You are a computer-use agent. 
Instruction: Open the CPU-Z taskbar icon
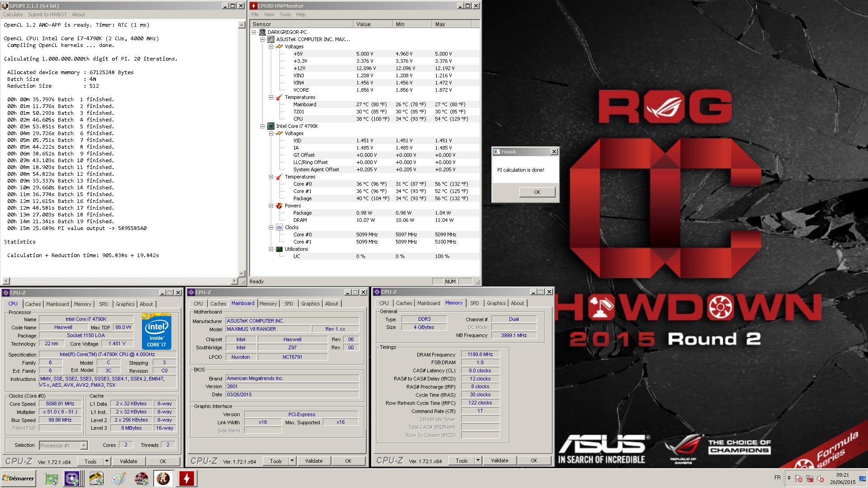click(x=72, y=479)
